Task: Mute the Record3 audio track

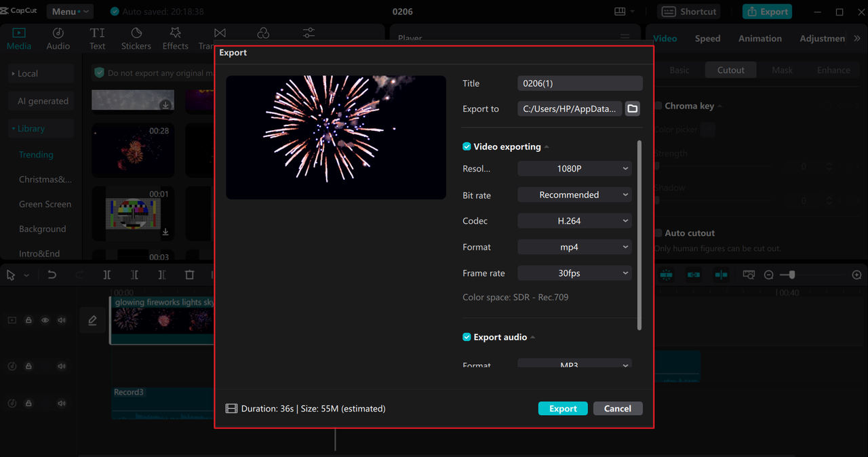Action: (x=62, y=403)
